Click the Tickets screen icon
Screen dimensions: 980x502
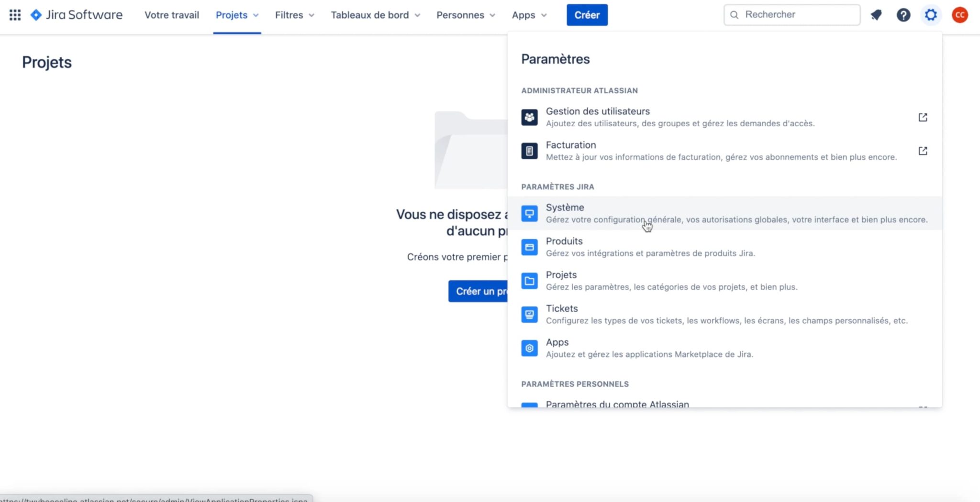529,315
